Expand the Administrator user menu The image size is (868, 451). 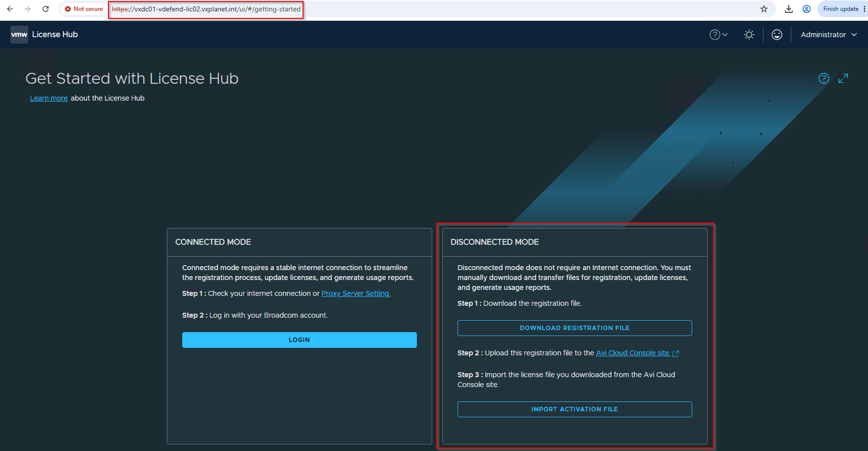pyautogui.click(x=828, y=35)
